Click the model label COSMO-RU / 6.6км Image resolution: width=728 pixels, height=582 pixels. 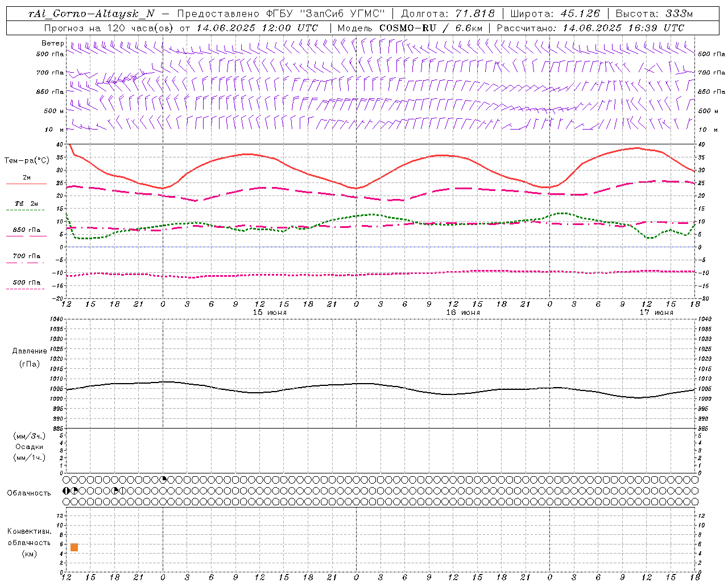(x=431, y=28)
